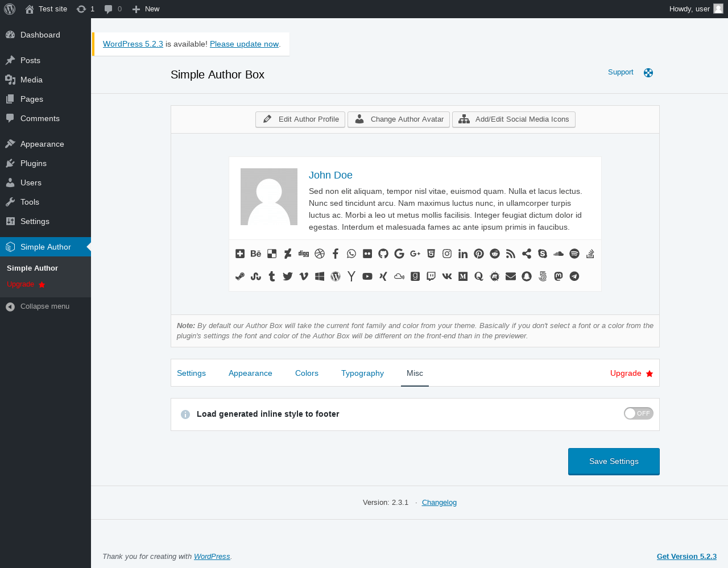Click the Digg social icon

[304, 254]
